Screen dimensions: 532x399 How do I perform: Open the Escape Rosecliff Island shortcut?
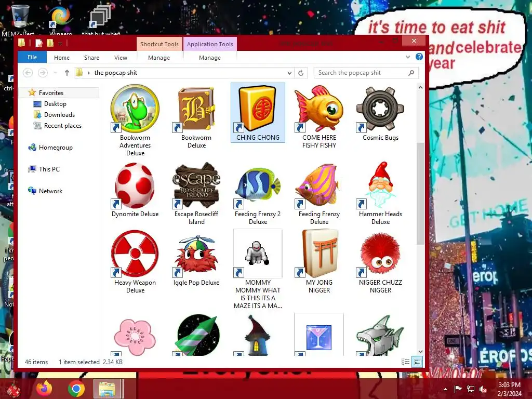click(196, 185)
